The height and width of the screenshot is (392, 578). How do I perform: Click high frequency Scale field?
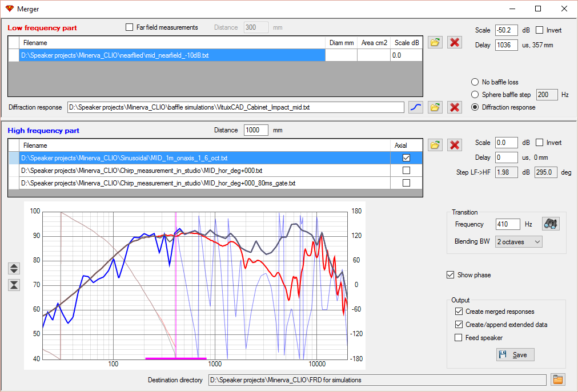[x=506, y=143]
